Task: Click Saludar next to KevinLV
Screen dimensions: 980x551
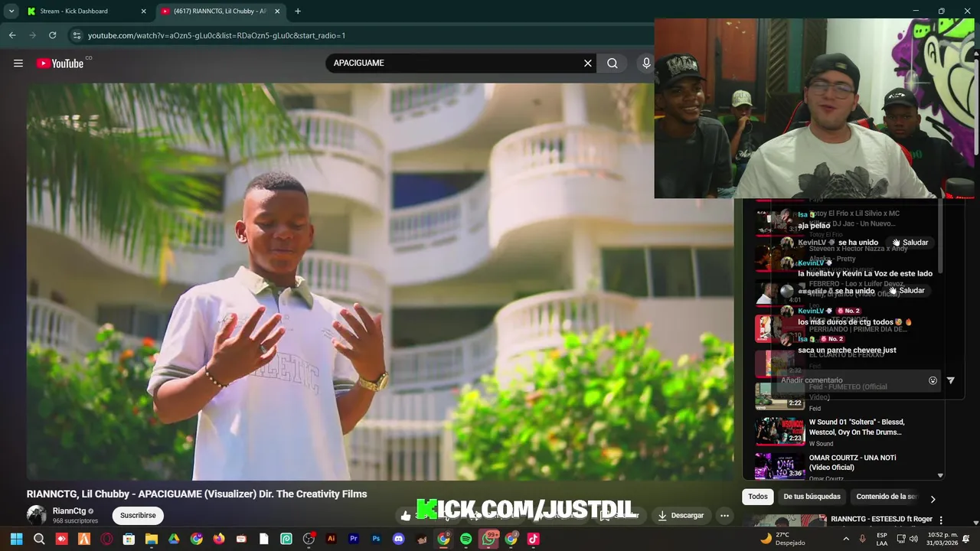Action: 910,243
